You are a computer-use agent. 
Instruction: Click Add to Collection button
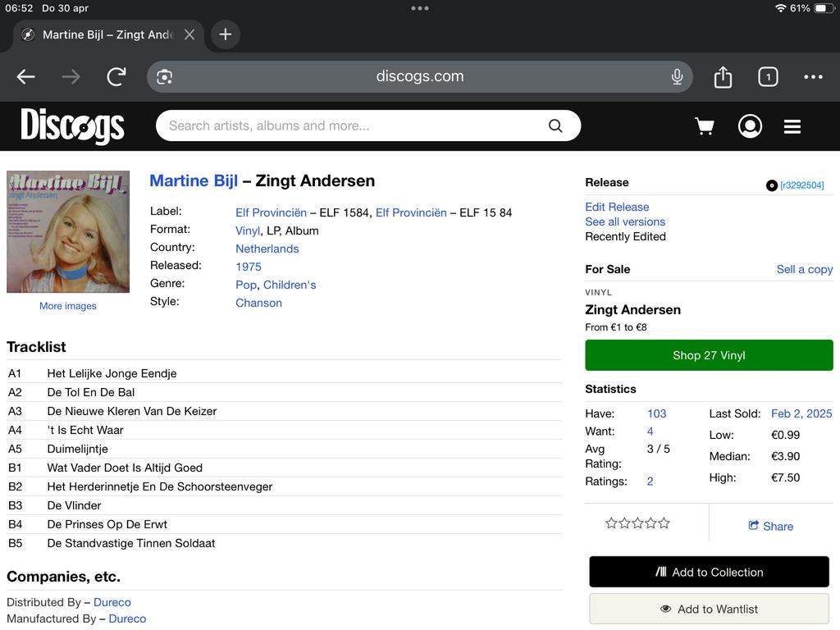coord(709,572)
